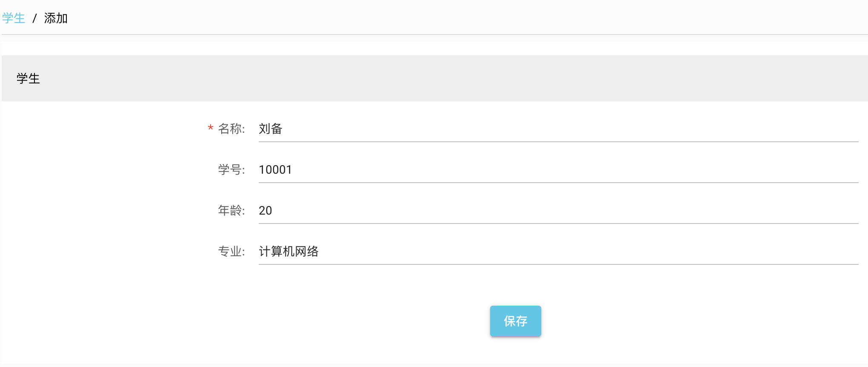Click the 学生 panel header title
868x367 pixels.
click(x=28, y=79)
